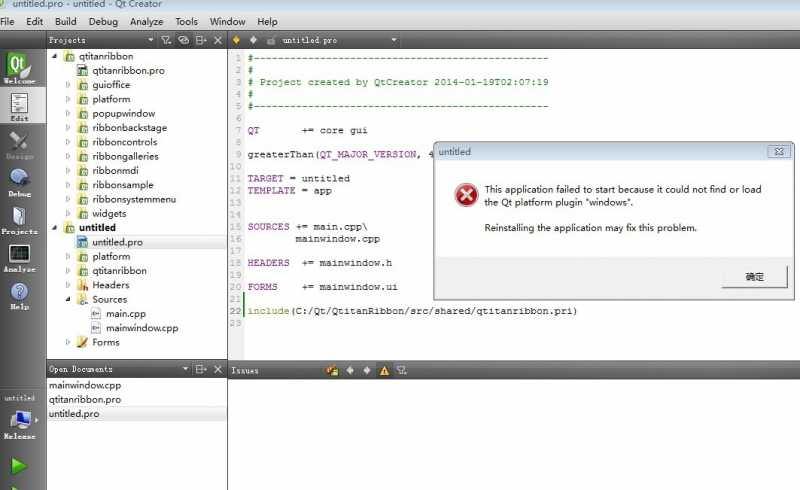Image resolution: width=800 pixels, height=490 pixels.
Task: Open the Analyze mode in sidebar
Action: (x=20, y=258)
